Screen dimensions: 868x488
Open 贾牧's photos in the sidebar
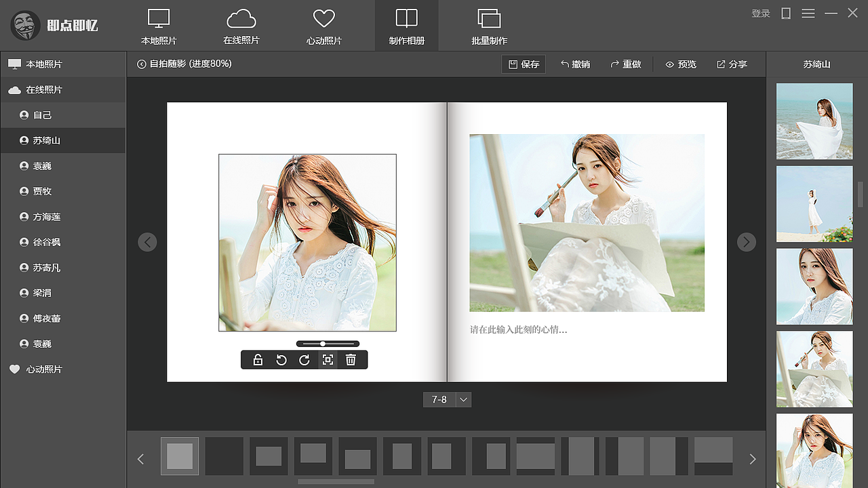coord(63,191)
